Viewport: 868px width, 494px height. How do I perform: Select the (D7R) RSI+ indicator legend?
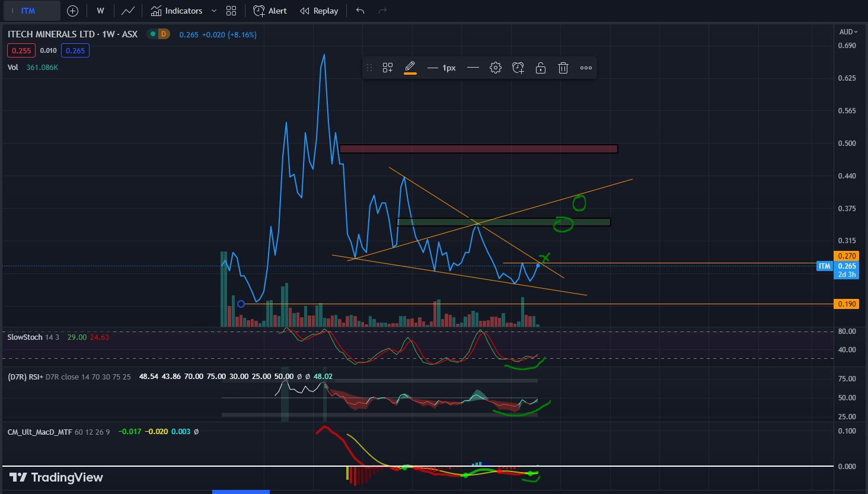pos(69,377)
